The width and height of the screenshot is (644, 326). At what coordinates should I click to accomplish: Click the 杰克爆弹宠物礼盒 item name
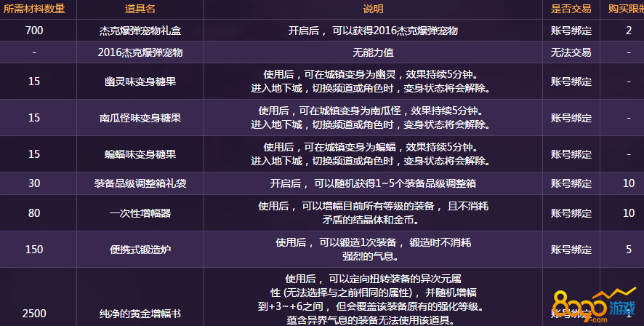[x=140, y=31]
